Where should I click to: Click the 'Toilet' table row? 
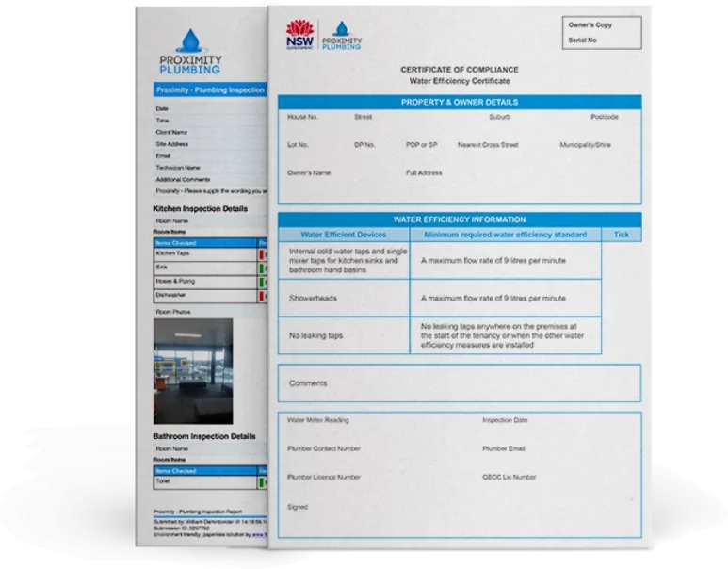click(211, 482)
